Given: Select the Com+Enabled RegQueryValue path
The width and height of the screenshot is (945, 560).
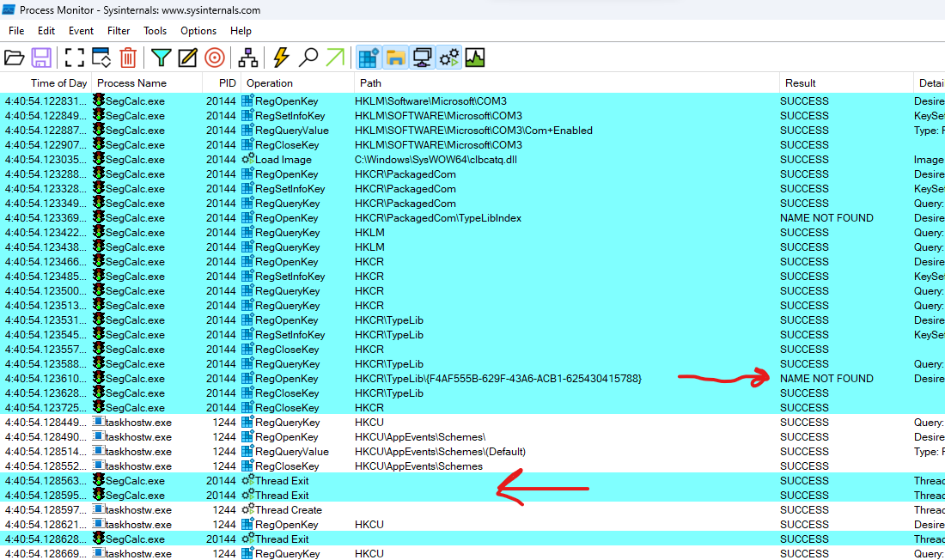Looking at the screenshot, I should point(473,131).
